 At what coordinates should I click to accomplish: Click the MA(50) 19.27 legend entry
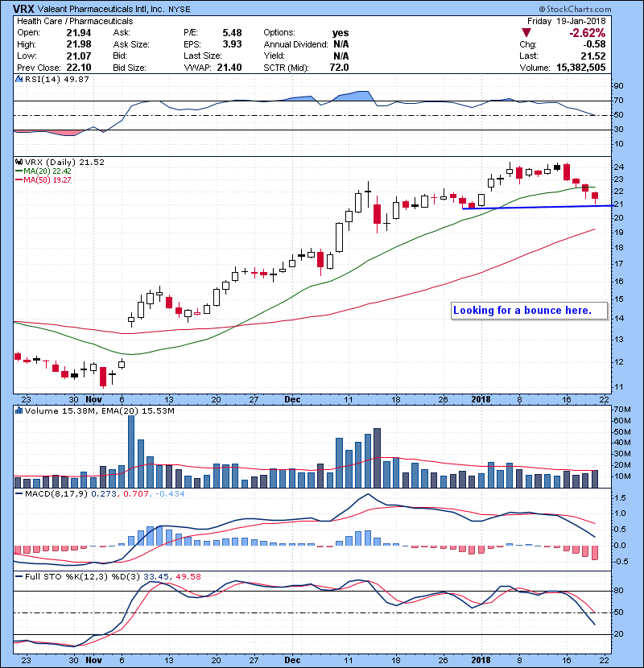(43, 179)
